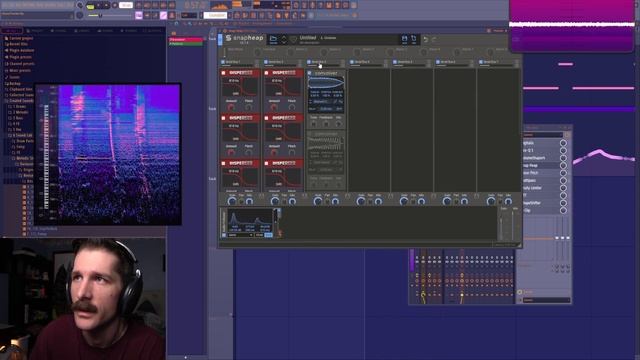Expand Mixer presets in the browser
Viewport: 640px width, 360px height.
pyautogui.click(x=17, y=70)
